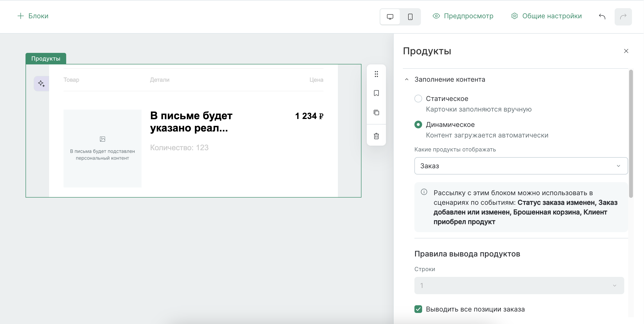644x324 pixels.
Task: Click the Детали column header
Action: pos(160,80)
